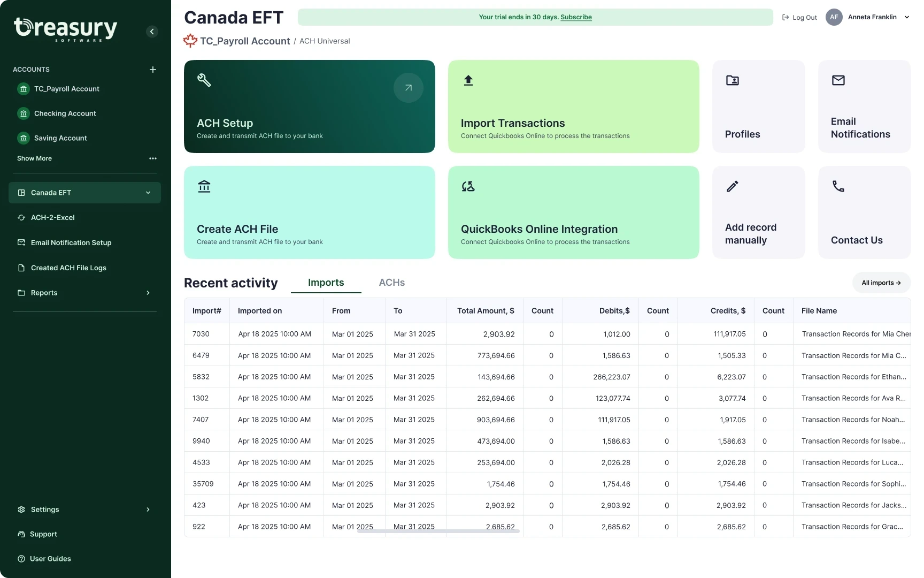
Task: Collapse the sidebar with the chevron button
Action: tap(152, 32)
